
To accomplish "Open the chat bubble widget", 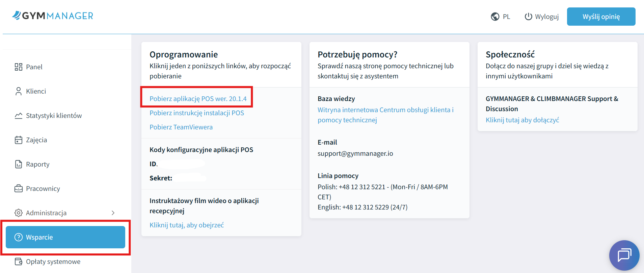I will point(624,255).
